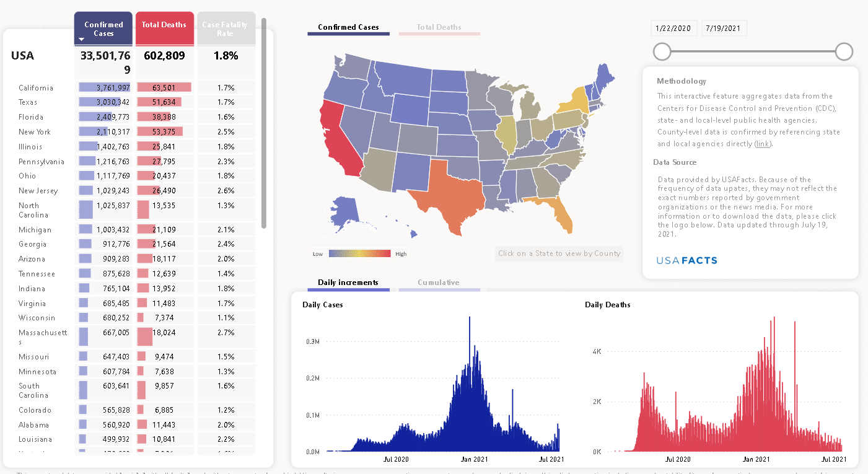Sort table by Confirmed Cases column header
The height and width of the screenshot is (474, 868).
click(103, 29)
